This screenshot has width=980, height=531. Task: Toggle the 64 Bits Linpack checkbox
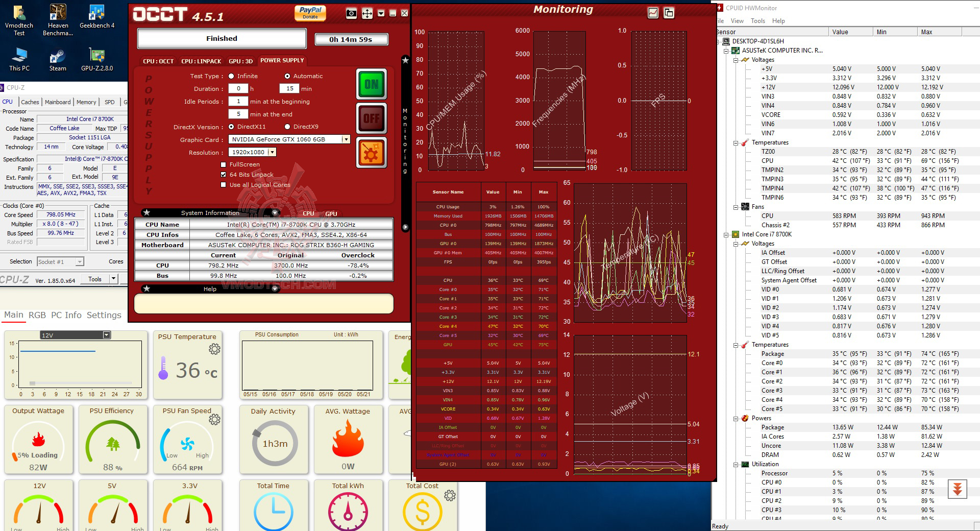pyautogui.click(x=224, y=175)
